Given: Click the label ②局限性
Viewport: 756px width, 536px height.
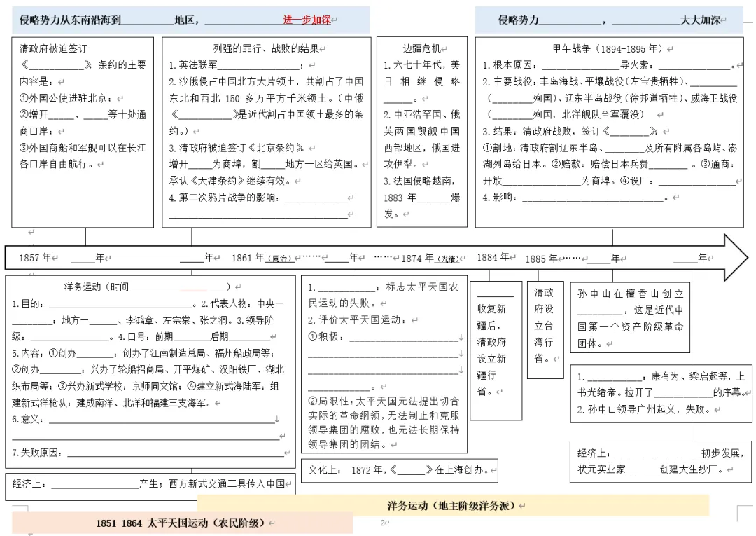Looking at the screenshot, I should pyautogui.click(x=331, y=401).
